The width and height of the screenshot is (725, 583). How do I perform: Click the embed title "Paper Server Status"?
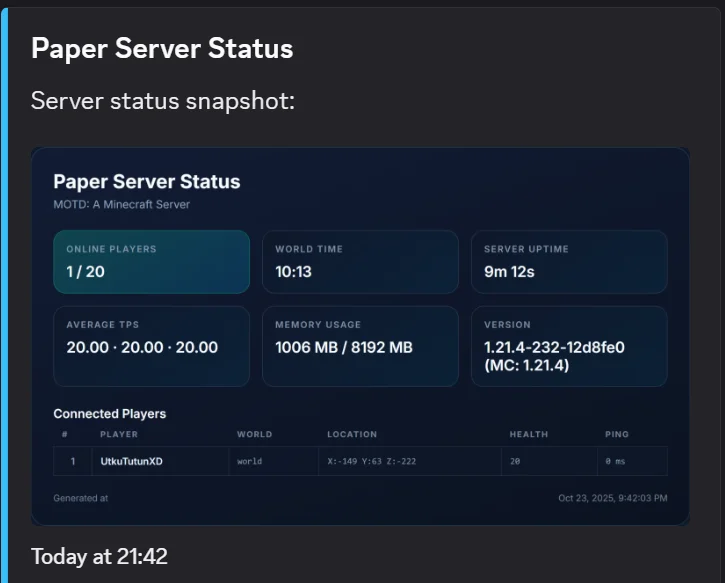162,48
